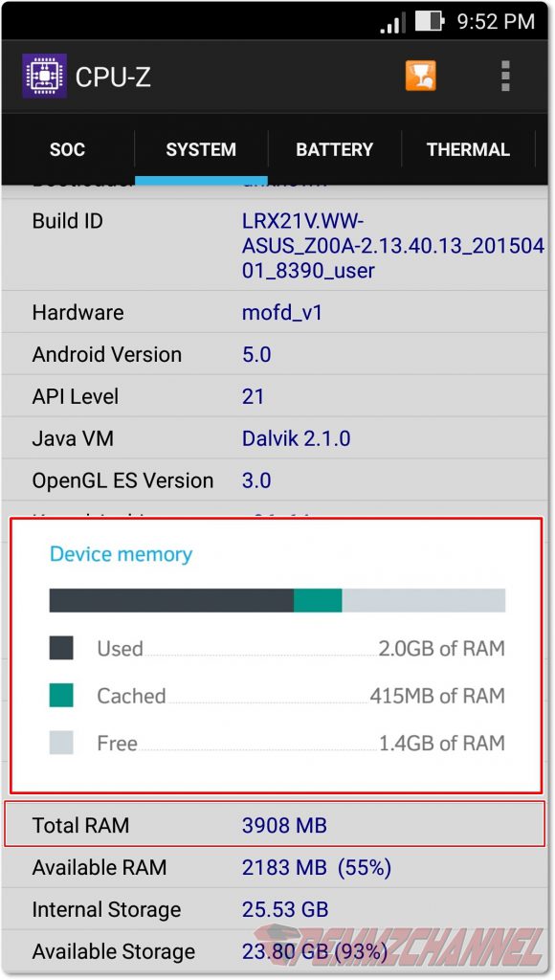The height and width of the screenshot is (980, 555).
Task: Open the CPU-Z app logo icon
Action: 43,75
